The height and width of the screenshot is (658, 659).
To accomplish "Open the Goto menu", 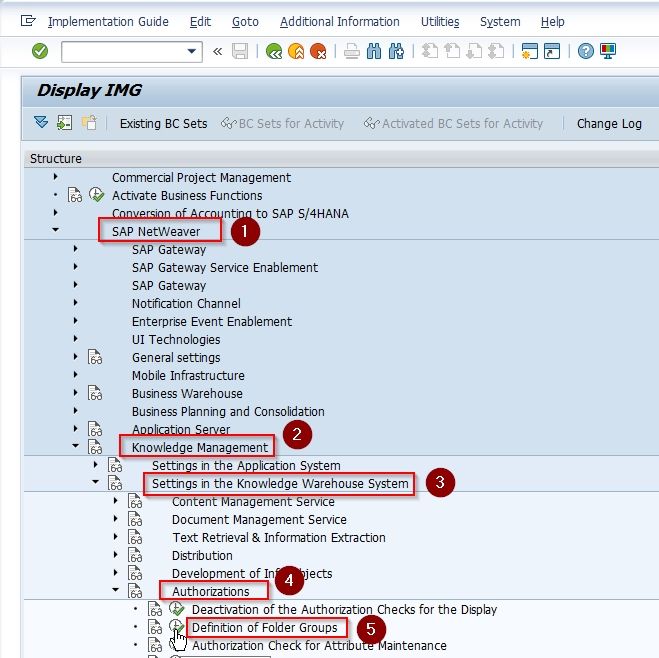I will [245, 21].
